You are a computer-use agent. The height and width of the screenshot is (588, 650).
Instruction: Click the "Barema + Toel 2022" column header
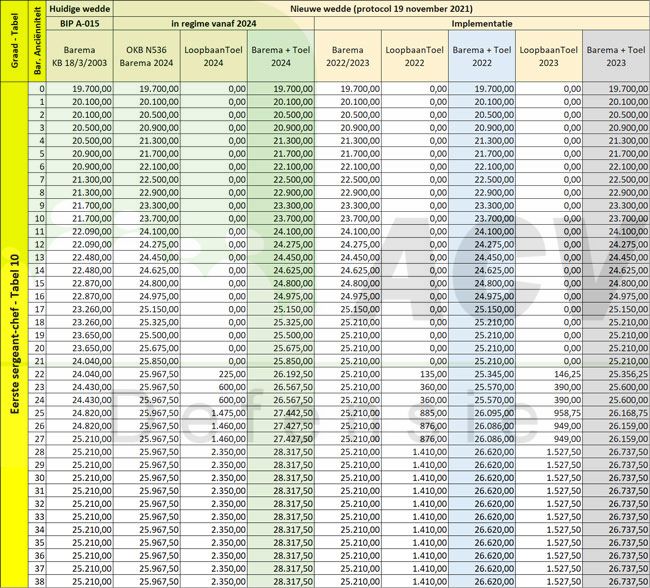[482, 56]
